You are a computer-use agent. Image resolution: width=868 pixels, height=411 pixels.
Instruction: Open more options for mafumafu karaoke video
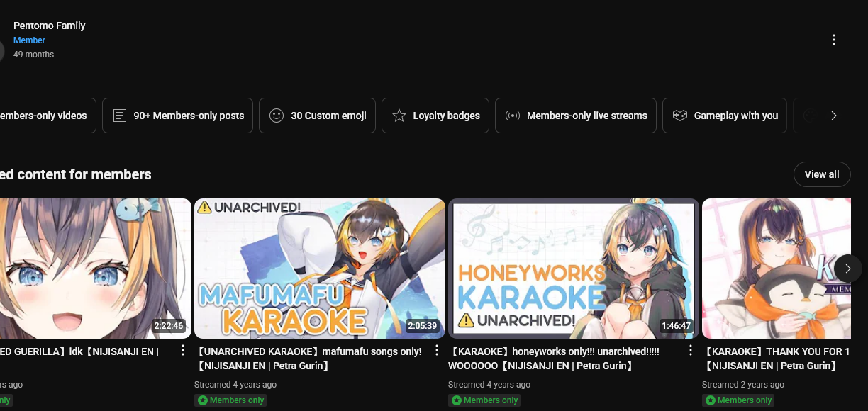[x=437, y=351]
